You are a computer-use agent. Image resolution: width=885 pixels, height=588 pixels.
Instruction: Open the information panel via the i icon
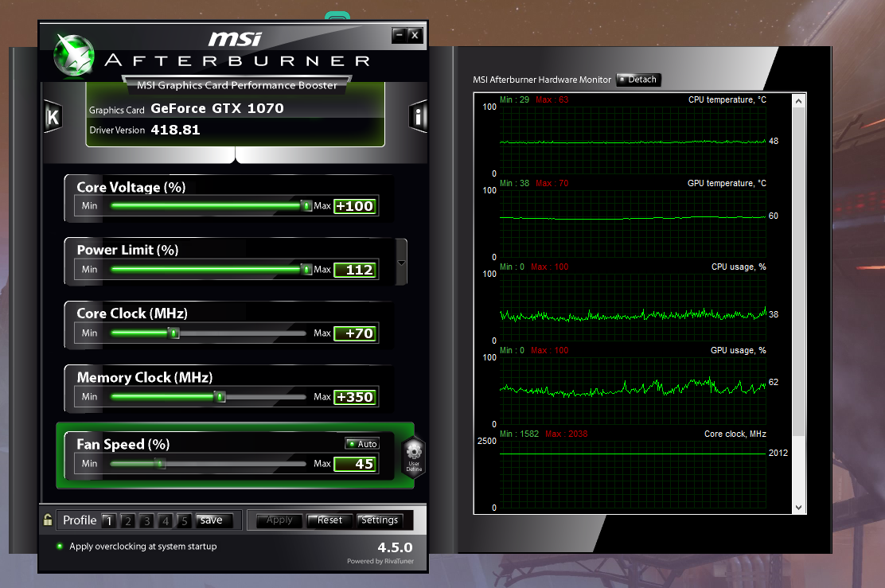point(418,117)
